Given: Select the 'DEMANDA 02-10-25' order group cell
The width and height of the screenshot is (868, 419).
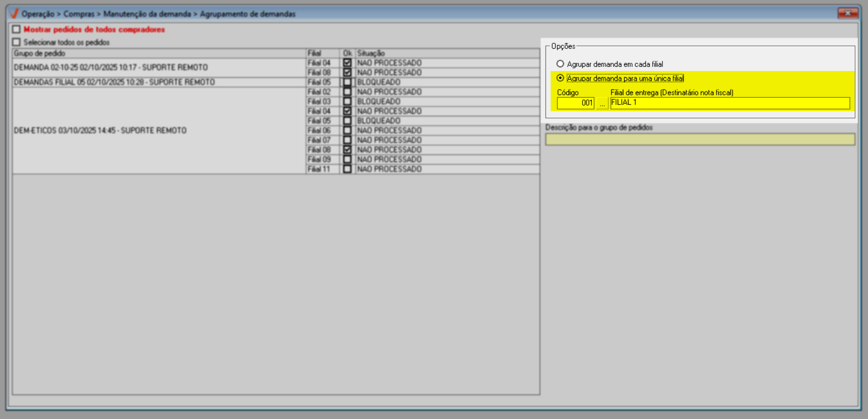Looking at the screenshot, I should pos(159,67).
